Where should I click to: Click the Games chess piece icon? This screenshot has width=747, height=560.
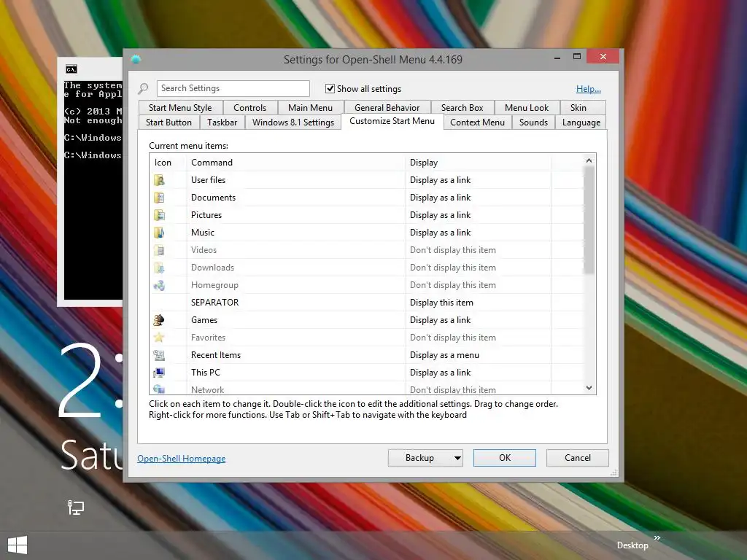159,320
